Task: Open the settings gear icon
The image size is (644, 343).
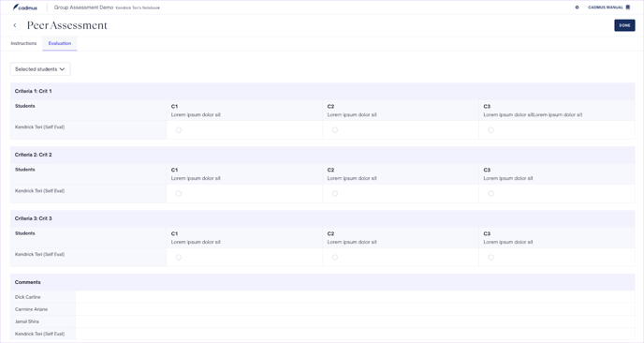Action: [x=577, y=7]
